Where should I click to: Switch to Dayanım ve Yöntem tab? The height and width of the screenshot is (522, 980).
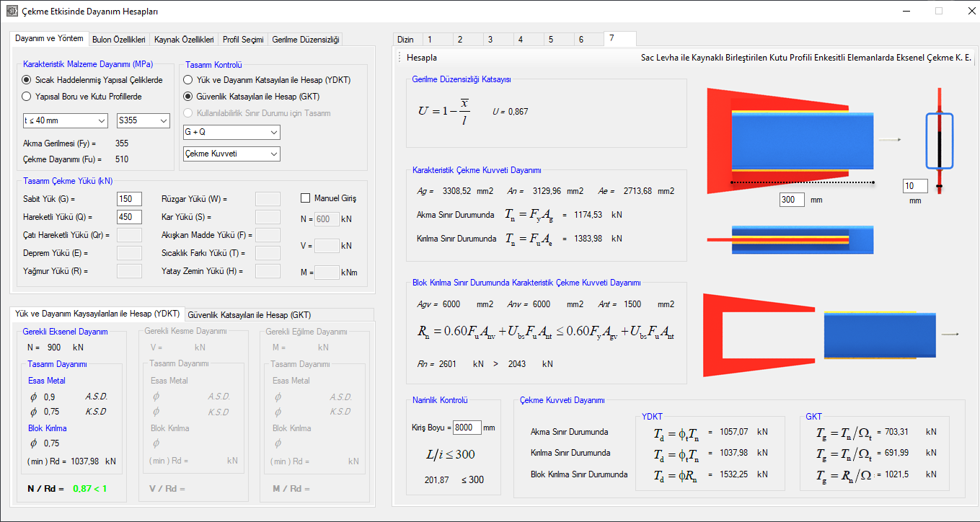tap(50, 38)
